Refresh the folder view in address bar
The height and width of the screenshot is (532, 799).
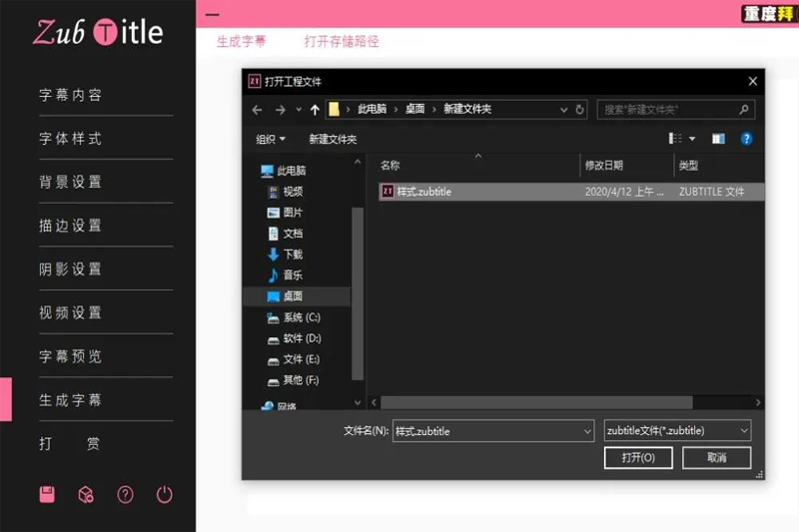pos(579,110)
